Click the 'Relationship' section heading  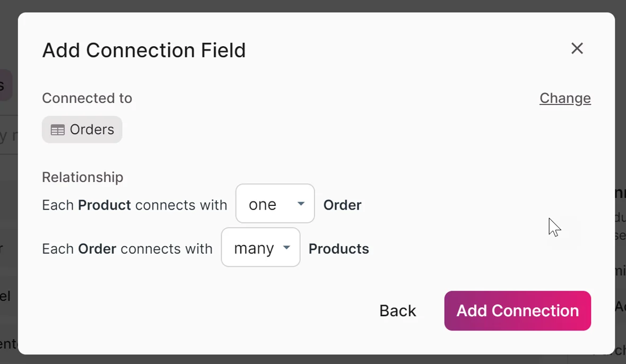click(83, 177)
